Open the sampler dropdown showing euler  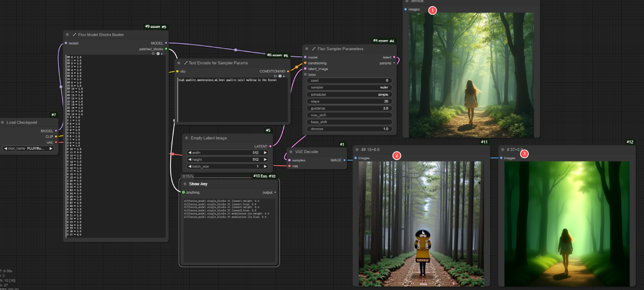[350, 88]
